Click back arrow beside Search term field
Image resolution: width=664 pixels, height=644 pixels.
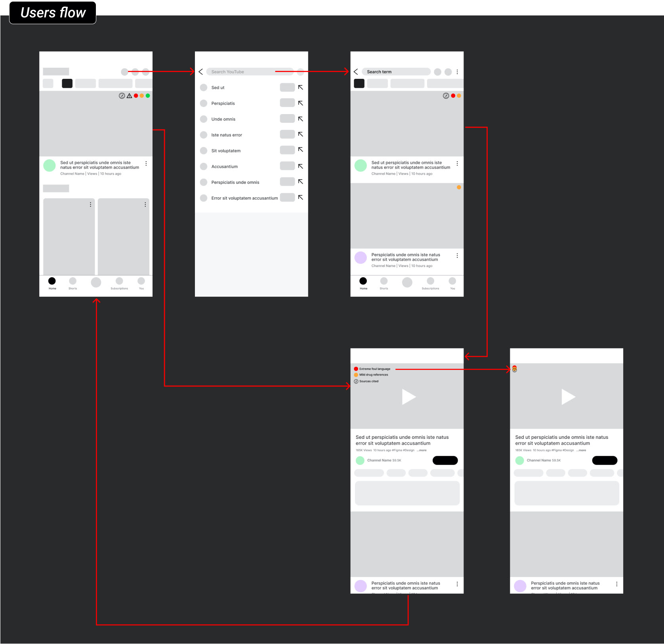pos(356,72)
